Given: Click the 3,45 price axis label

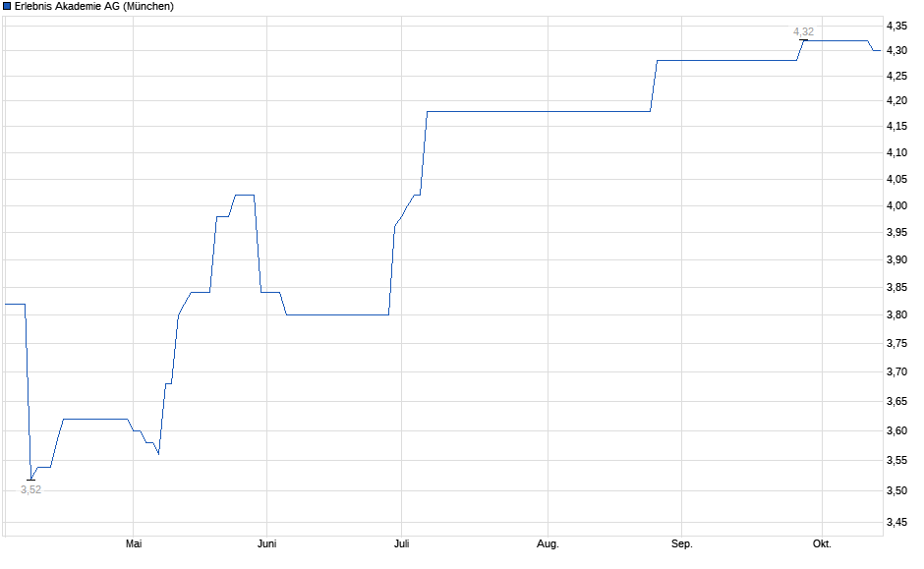Looking at the screenshot, I should (x=896, y=523).
